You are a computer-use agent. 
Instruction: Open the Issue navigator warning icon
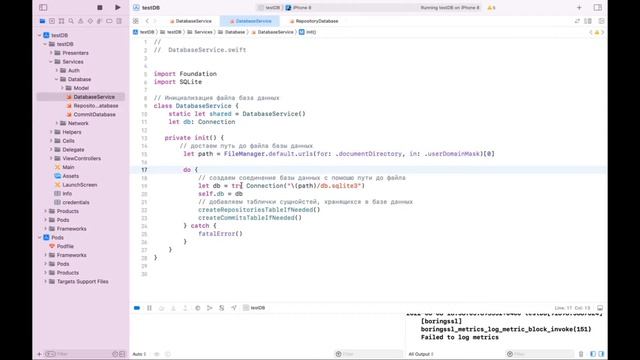click(80, 21)
